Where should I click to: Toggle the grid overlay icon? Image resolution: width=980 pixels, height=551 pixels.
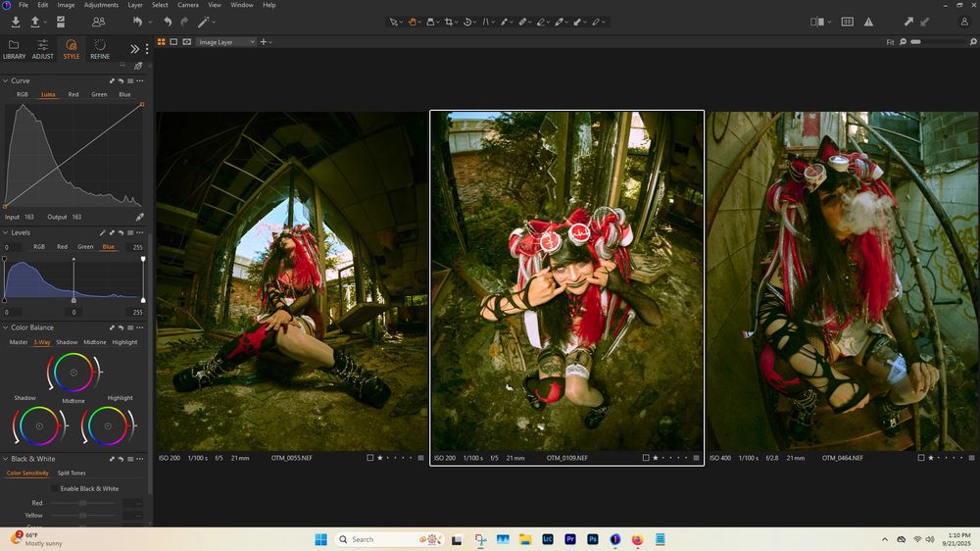pos(847,22)
